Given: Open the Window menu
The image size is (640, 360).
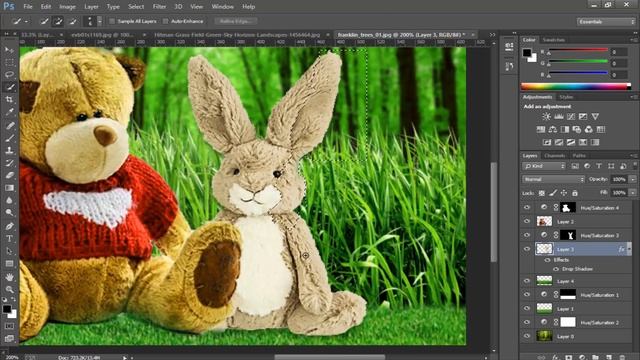Looking at the screenshot, I should click(222, 7).
